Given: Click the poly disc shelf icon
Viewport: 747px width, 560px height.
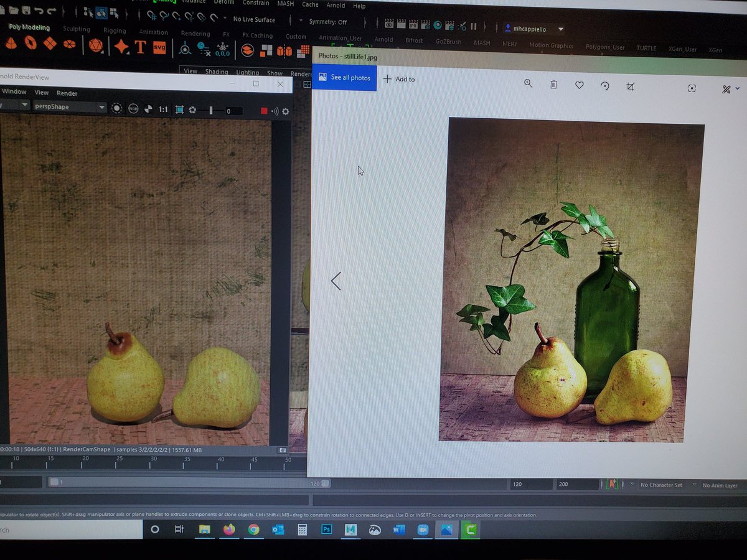Looking at the screenshot, I should [69, 44].
